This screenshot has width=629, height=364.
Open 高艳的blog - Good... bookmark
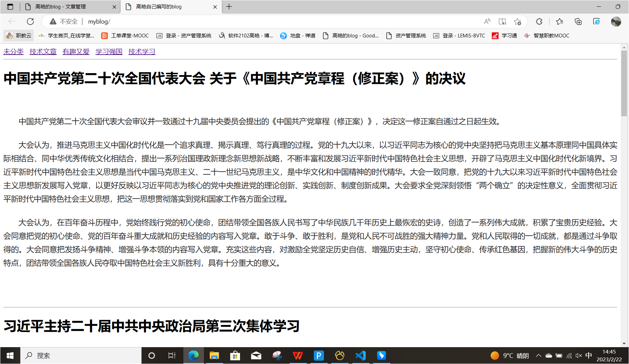(x=351, y=35)
